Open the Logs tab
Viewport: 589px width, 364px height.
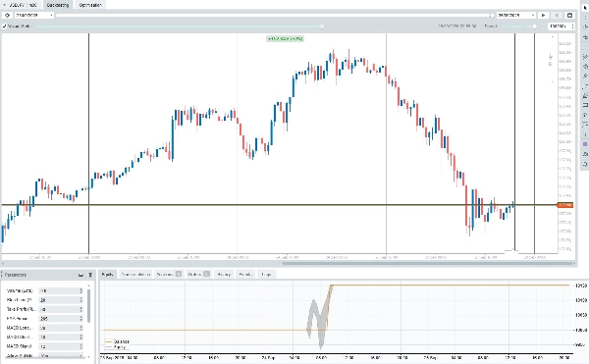coord(266,275)
